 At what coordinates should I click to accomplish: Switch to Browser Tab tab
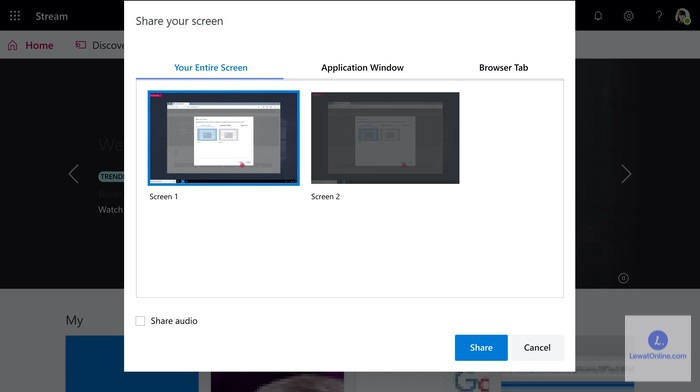pyautogui.click(x=504, y=68)
